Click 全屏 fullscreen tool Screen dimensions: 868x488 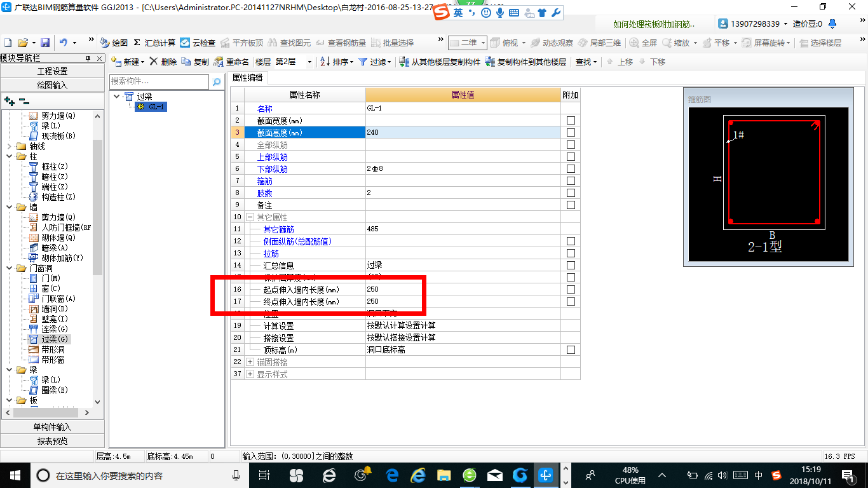click(643, 43)
